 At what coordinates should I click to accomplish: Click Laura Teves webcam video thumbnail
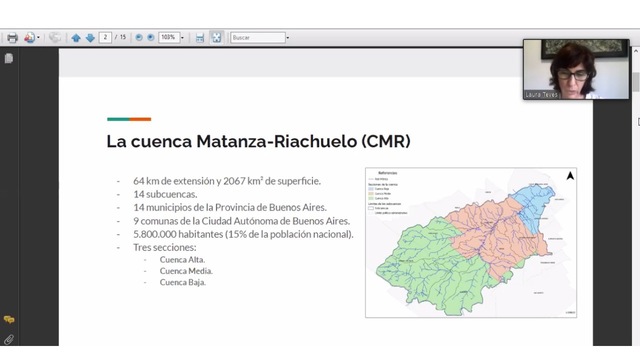pos(576,69)
